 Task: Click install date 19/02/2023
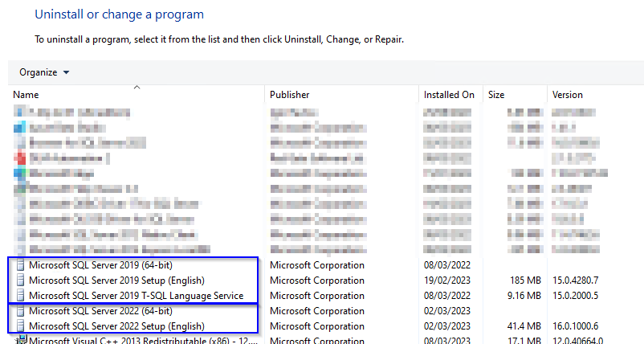(x=446, y=281)
